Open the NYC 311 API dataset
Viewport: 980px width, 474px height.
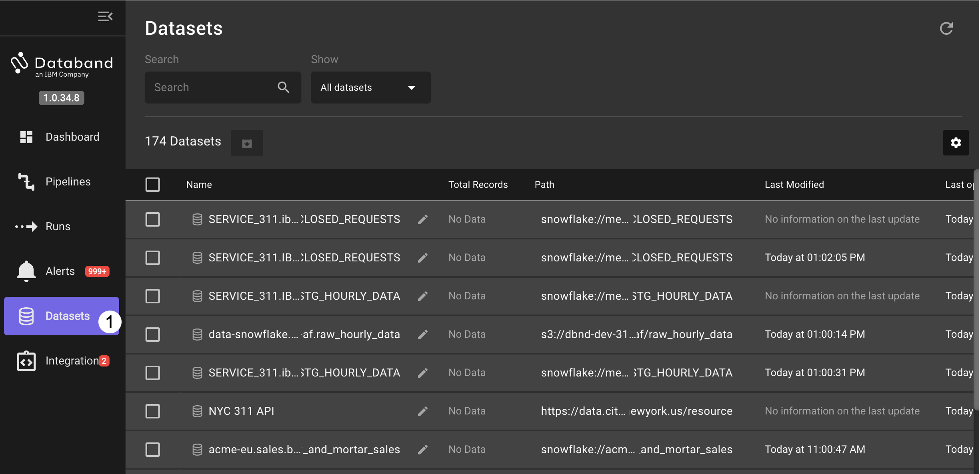click(x=241, y=411)
